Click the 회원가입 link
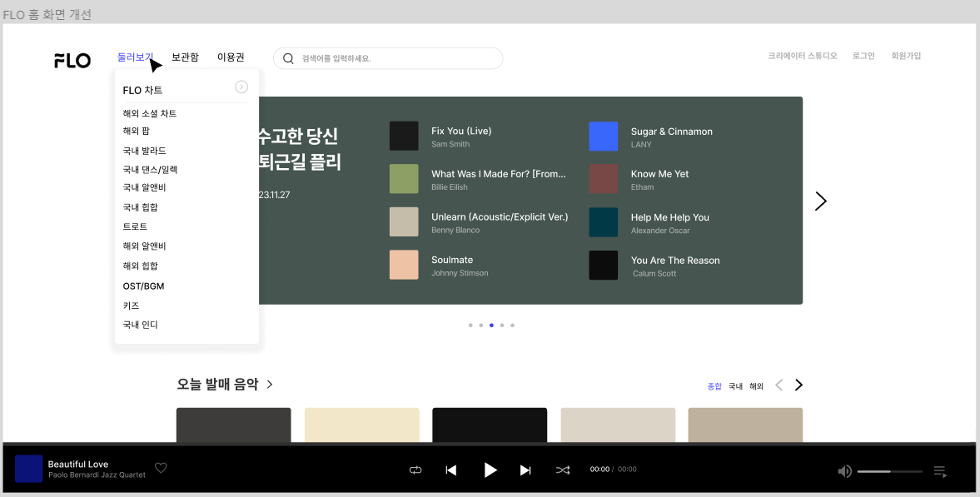This screenshot has width=980, height=497. click(906, 56)
